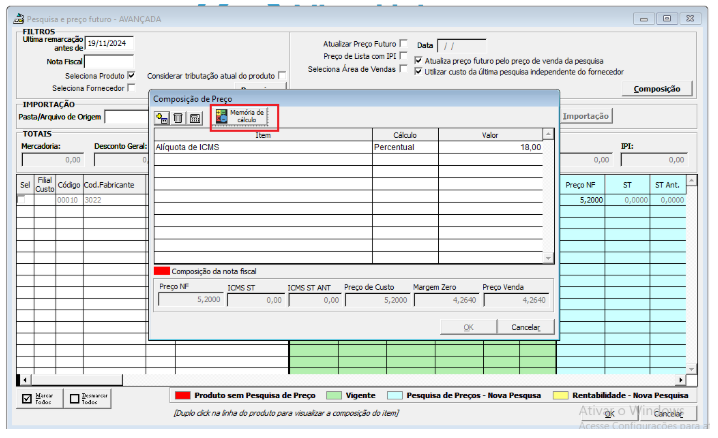Click the Composição button
Image resolution: width=718 pixels, height=438 pixels.
[x=657, y=89]
